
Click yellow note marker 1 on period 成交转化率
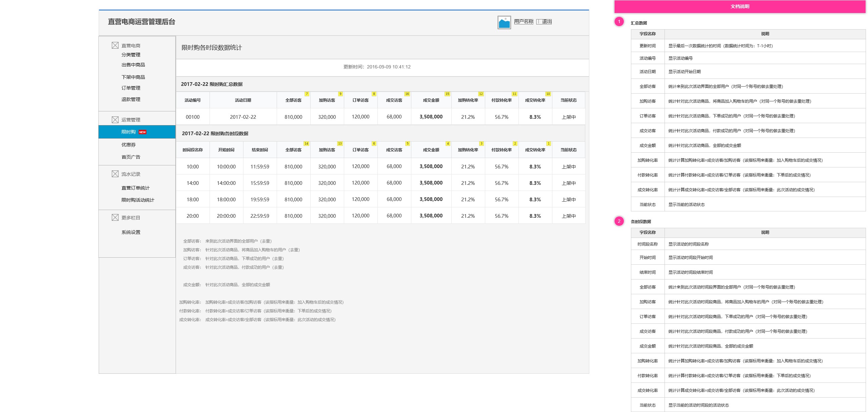coord(549,144)
